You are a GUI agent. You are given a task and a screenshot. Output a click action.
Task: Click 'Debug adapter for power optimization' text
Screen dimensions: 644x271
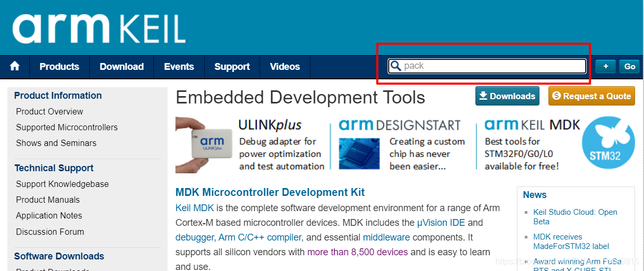[281, 154]
